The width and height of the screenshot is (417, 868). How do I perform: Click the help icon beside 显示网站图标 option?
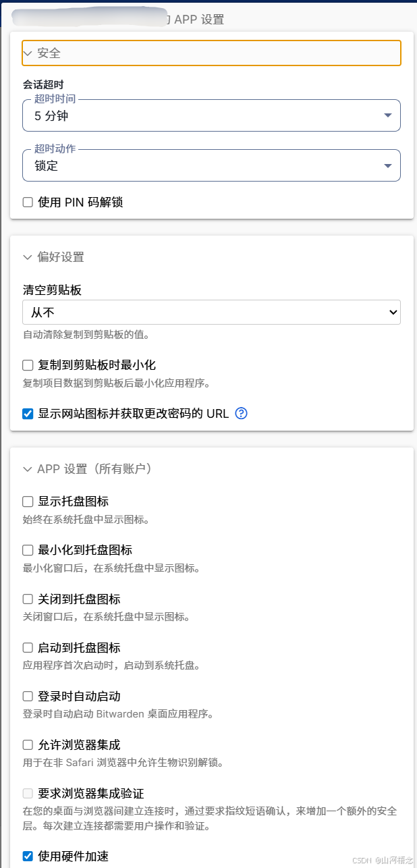[242, 413]
